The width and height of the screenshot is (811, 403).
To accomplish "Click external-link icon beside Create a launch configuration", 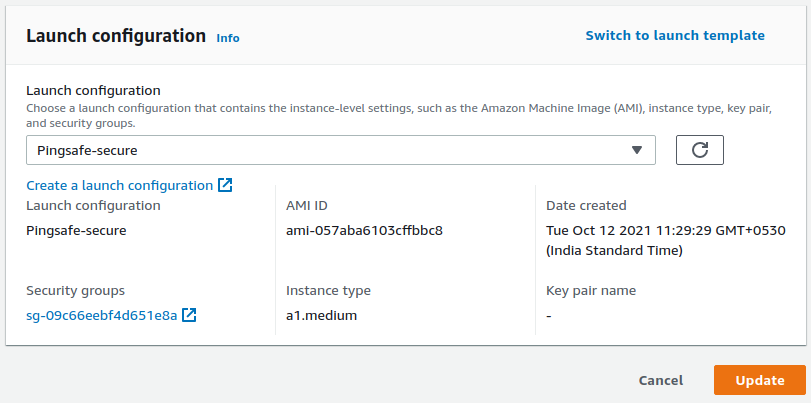I will (x=225, y=185).
